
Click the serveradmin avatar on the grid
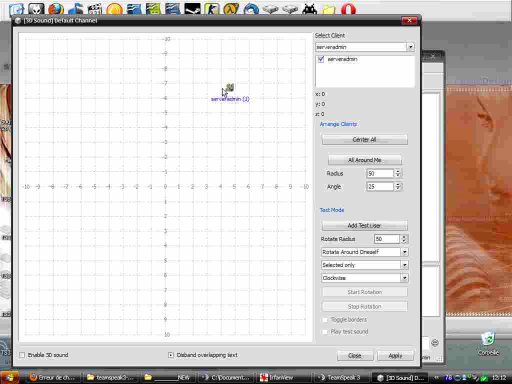click(x=230, y=88)
